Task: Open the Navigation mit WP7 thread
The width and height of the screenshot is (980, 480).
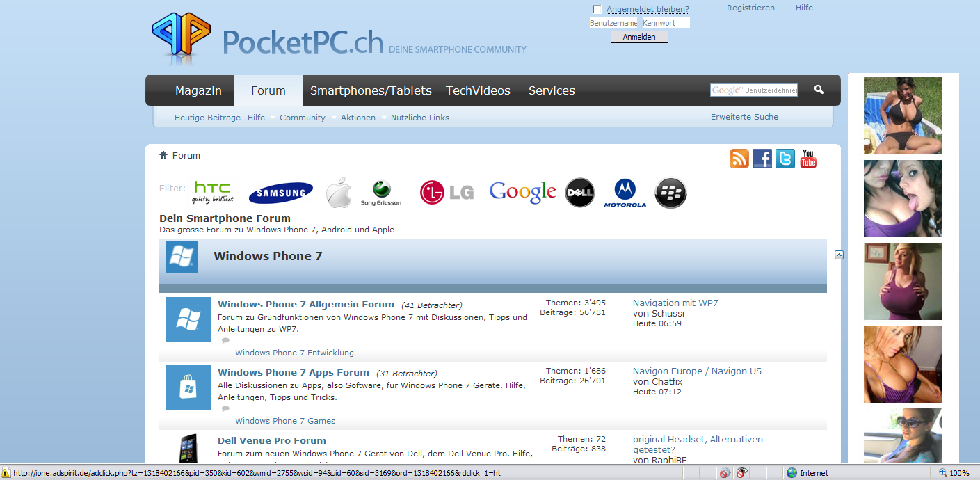Action: tap(675, 303)
